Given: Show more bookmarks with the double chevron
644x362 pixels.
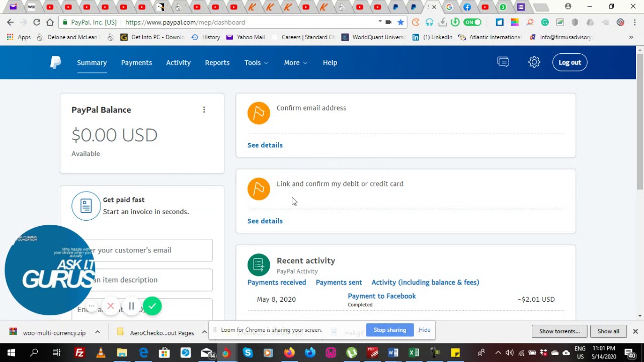Looking at the screenshot, I should (631, 37).
